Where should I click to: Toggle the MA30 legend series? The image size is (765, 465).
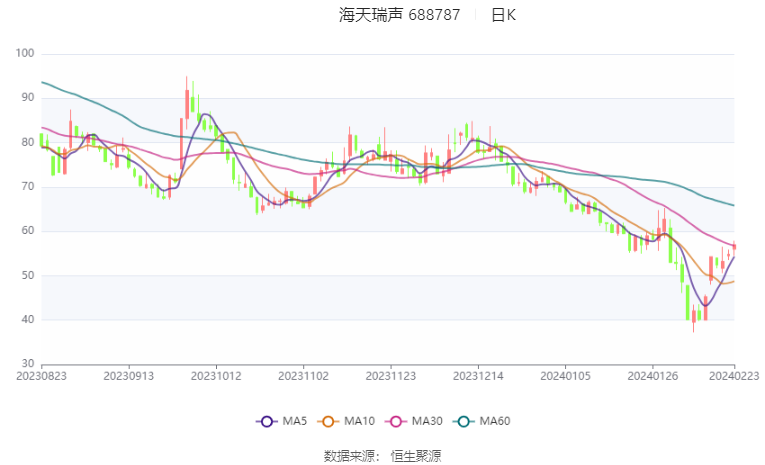coord(414,421)
